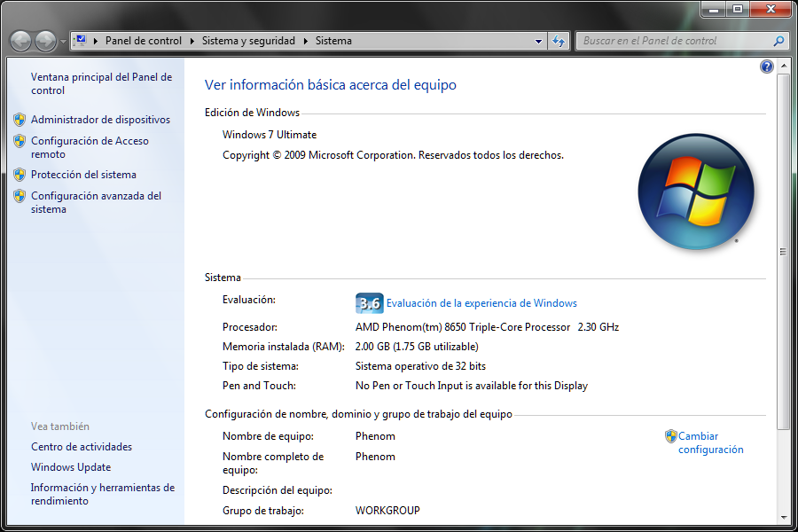This screenshot has width=798, height=532.
Task: Click the 2.00 GB RAM value
Action: coord(417,347)
